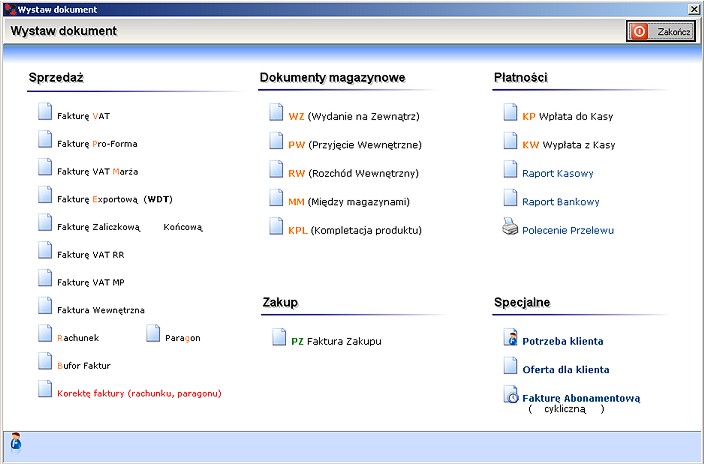Choose Fakturę Pro-Forma
This screenshot has width=704, height=464.
97,144
